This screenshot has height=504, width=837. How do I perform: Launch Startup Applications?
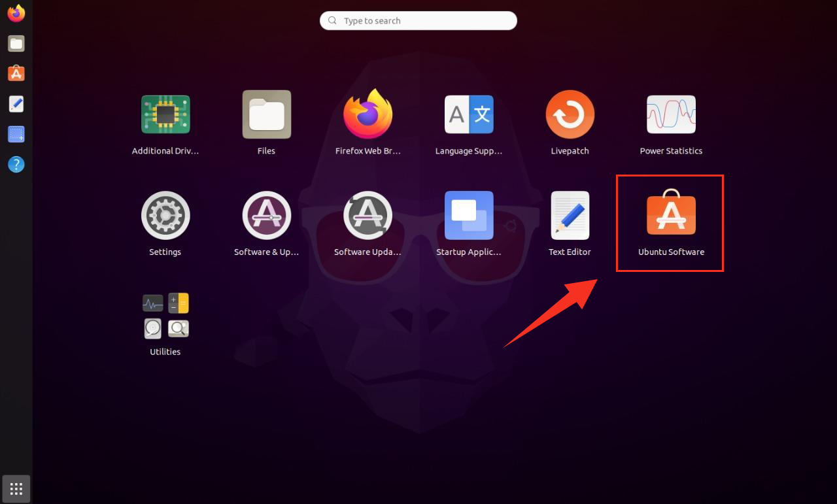click(x=469, y=216)
